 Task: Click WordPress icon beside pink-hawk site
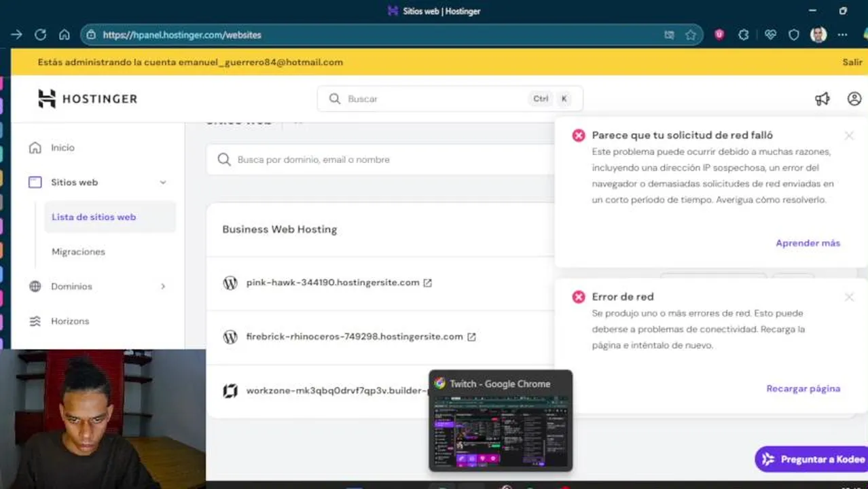tap(230, 283)
